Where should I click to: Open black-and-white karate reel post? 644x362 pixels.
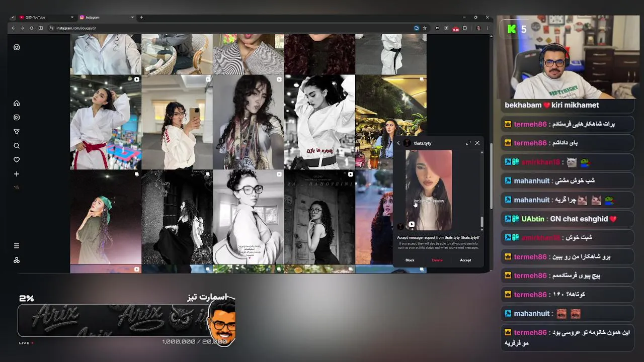[x=320, y=122]
